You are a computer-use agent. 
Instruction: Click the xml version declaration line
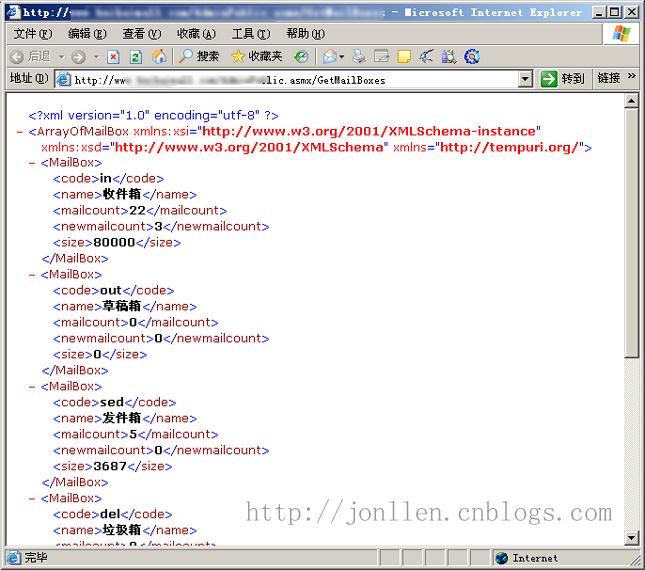coord(153,116)
